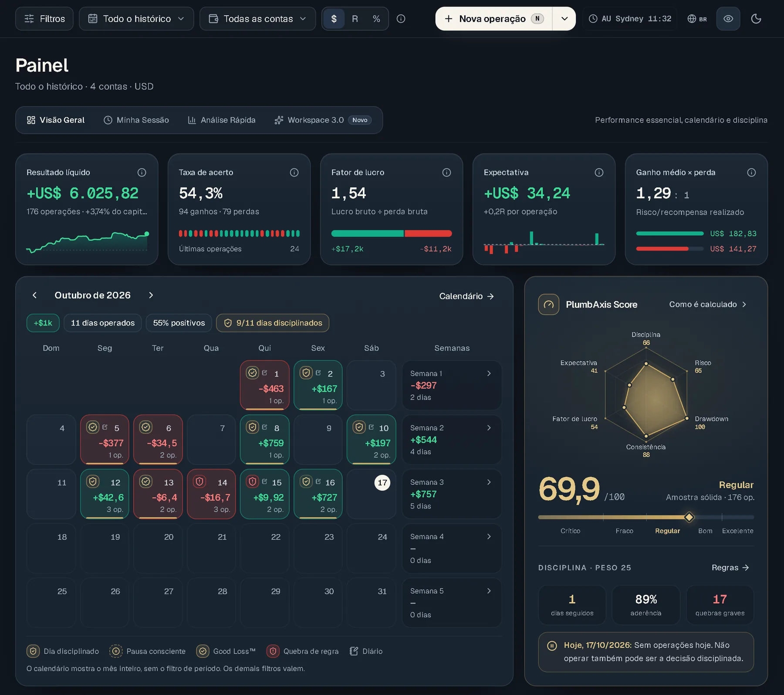Open the Regras link in Disciplina
This screenshot has height=695, width=784.
point(730,568)
